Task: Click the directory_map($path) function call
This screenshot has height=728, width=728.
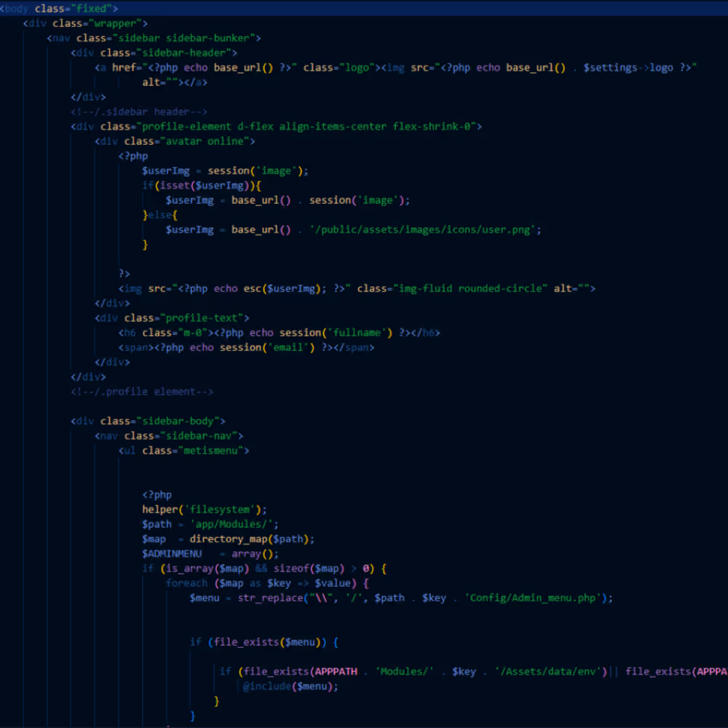Action: 252,539
